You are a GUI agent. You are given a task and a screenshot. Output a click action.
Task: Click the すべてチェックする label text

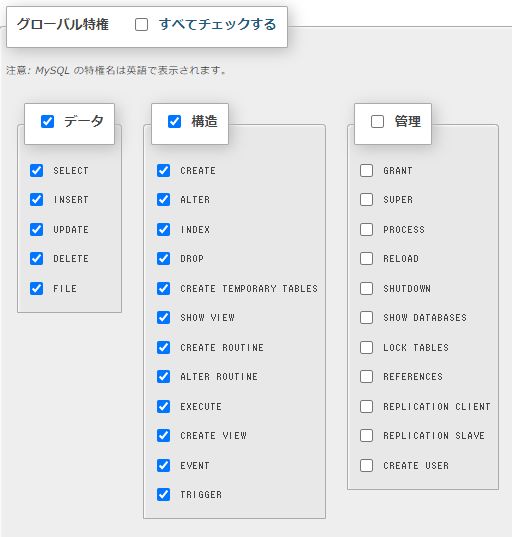tap(217, 25)
